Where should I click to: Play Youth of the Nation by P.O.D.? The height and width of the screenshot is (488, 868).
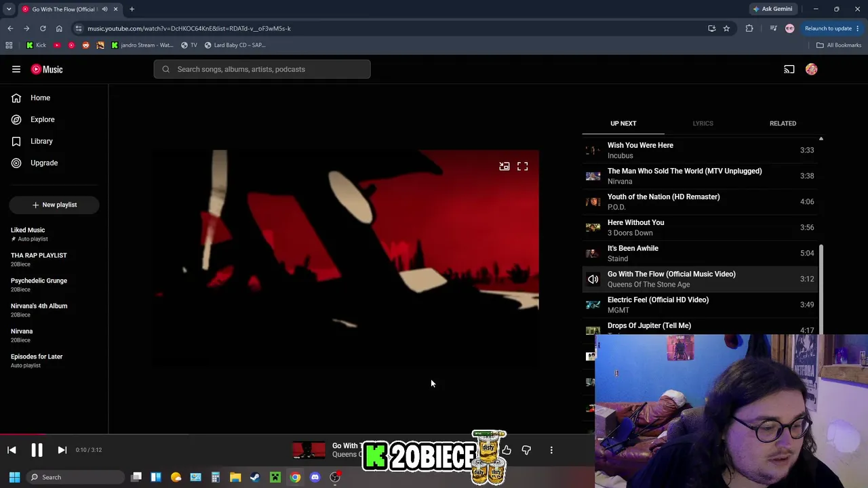pos(700,201)
